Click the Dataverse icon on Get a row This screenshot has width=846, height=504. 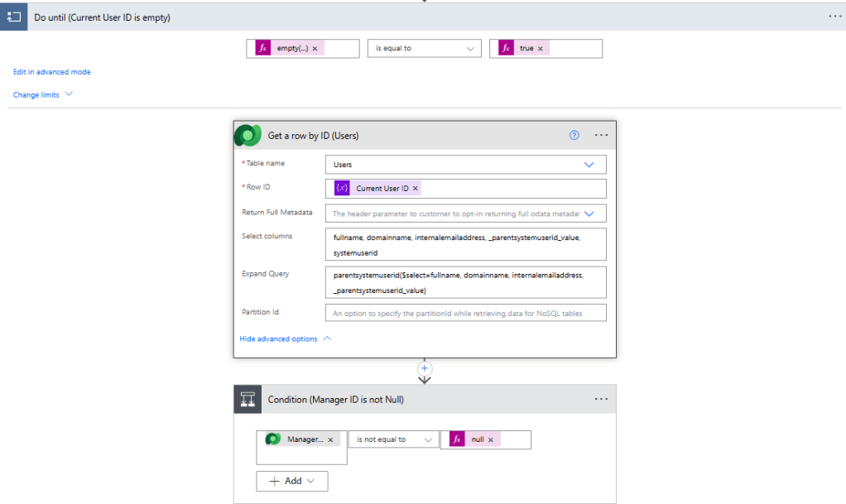(248, 135)
